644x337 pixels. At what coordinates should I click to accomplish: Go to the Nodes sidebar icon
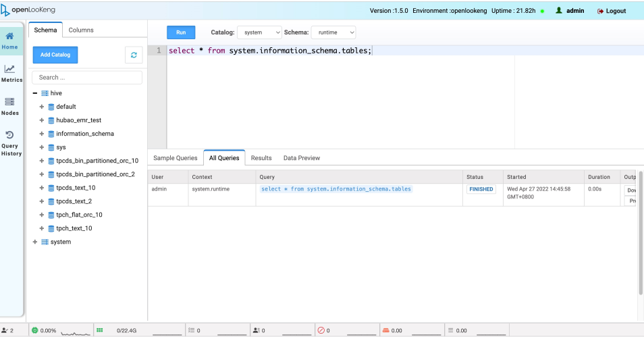10,102
